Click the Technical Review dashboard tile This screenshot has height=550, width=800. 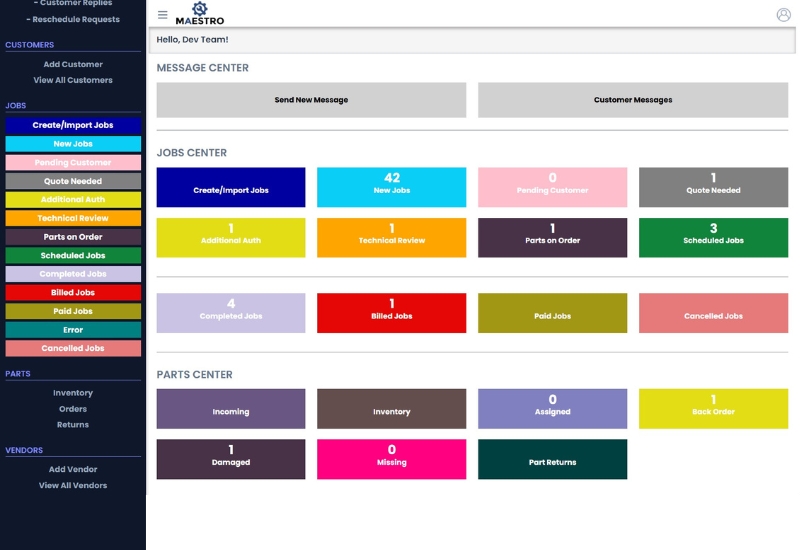click(392, 238)
